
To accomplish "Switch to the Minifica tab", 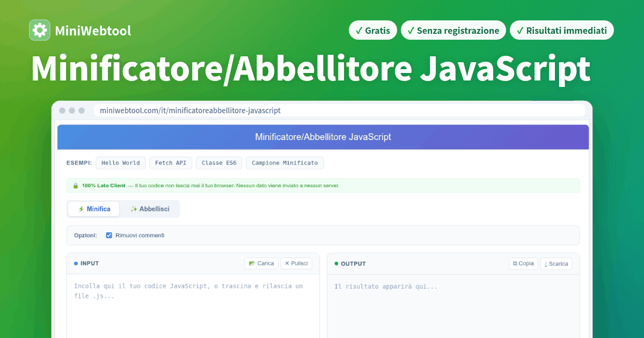I will point(94,209).
